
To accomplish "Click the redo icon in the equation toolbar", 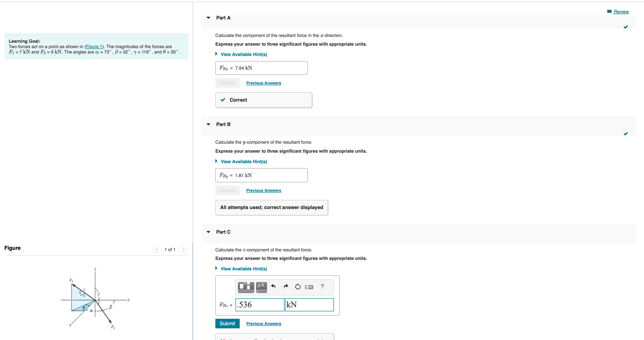I will coord(286,287).
